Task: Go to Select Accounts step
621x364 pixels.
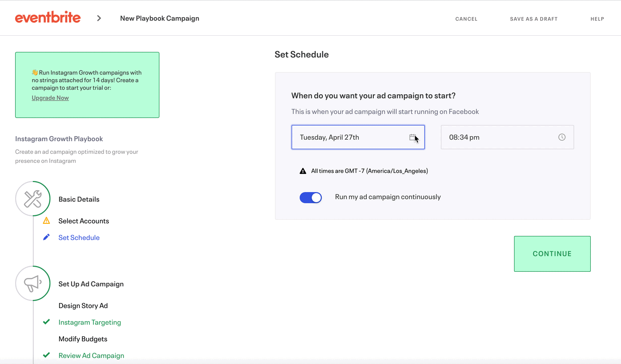Action: (84, 221)
